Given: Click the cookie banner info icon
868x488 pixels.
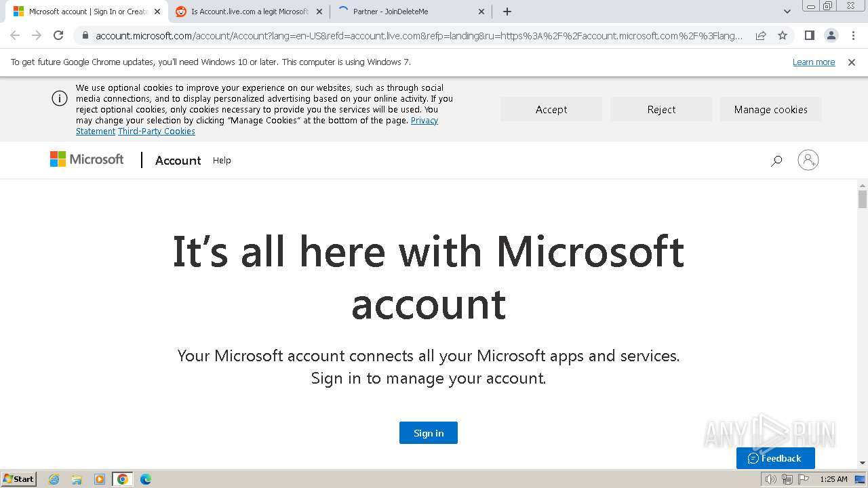Looking at the screenshot, I should [60, 98].
